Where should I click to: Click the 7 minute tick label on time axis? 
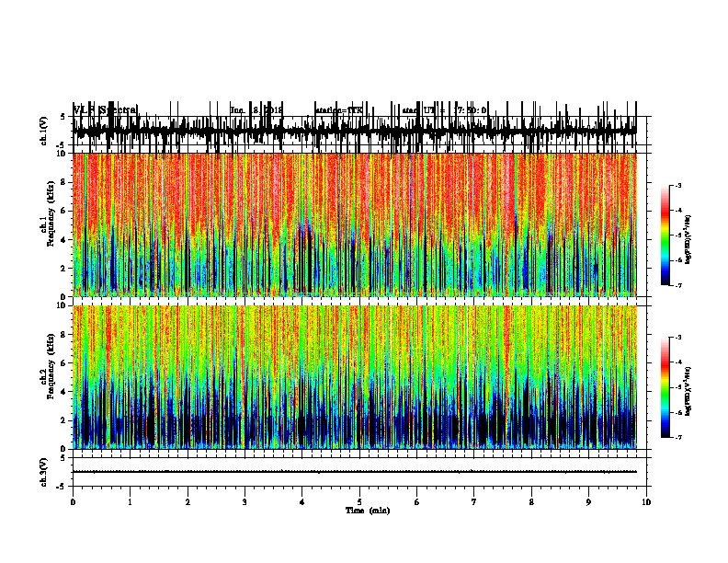point(474,501)
